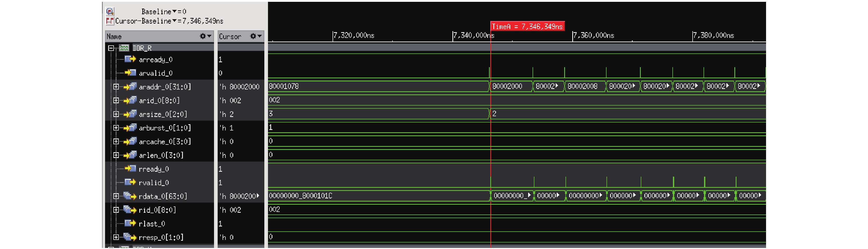Image resolution: width=868 pixels, height=249 pixels.
Task: Click the search magnifier icon beside Baseline
Action: [x=110, y=11]
